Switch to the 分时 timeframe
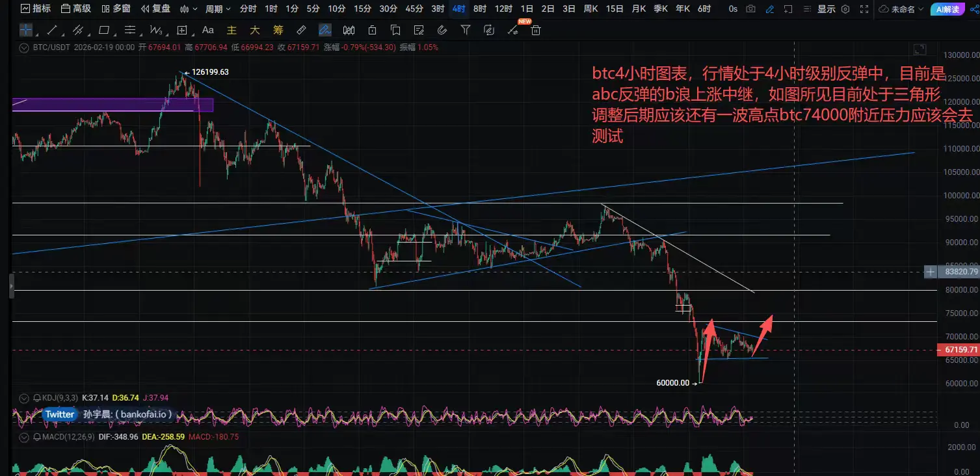Image resolution: width=980 pixels, height=476 pixels. [248, 9]
